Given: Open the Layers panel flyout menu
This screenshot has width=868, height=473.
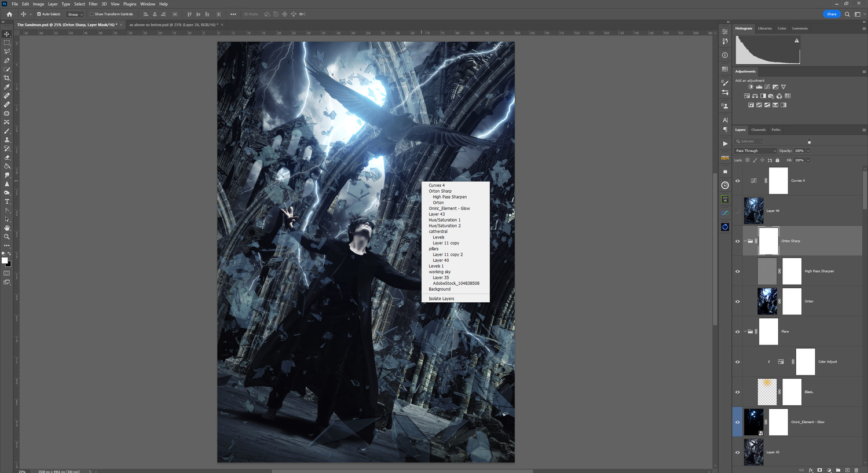Looking at the screenshot, I should 864,130.
